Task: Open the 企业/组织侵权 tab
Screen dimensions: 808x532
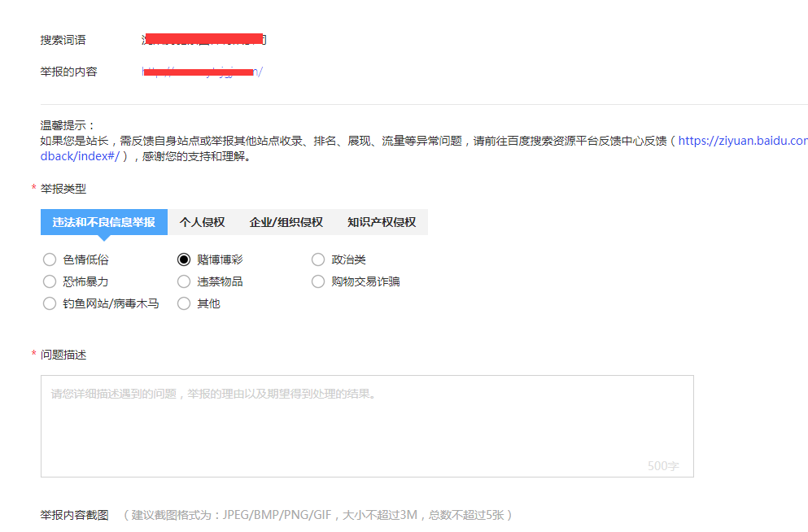Action: point(286,221)
